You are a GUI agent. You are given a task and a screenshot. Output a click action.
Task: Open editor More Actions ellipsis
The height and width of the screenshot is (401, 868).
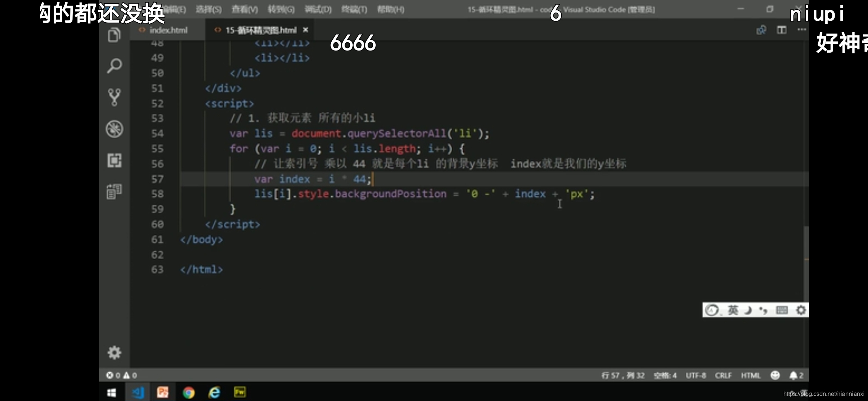pos(802,30)
